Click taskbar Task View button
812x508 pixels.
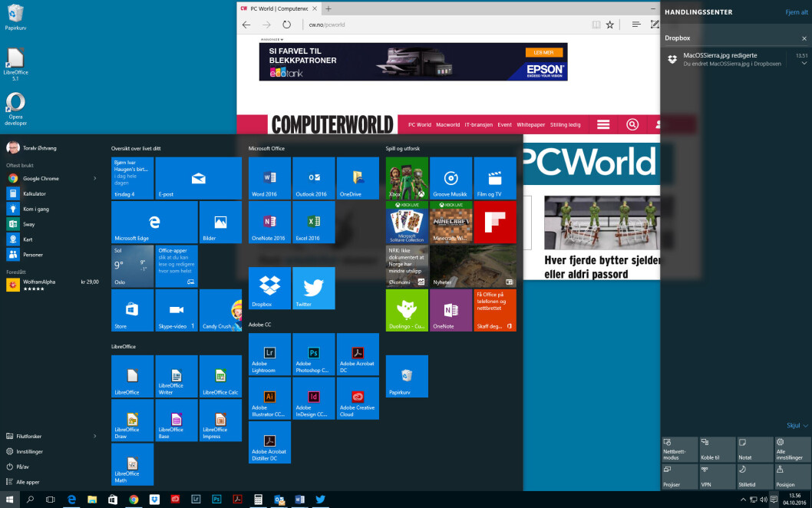pos(50,500)
